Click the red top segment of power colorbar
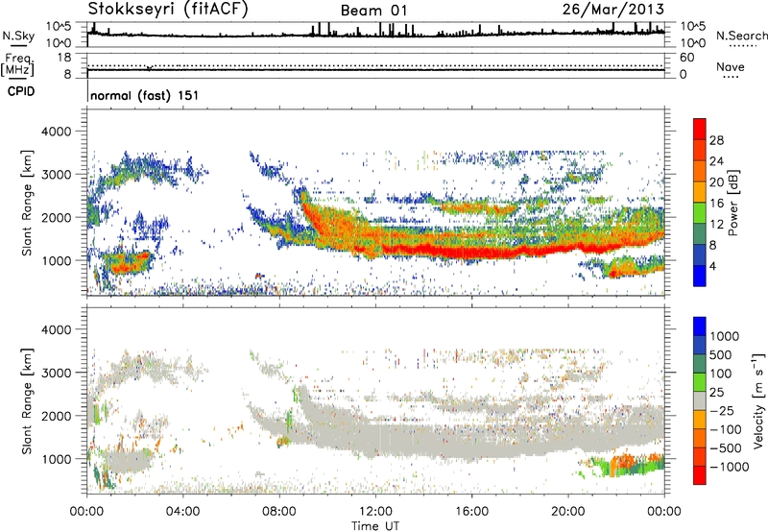Image resolution: width=768 pixels, height=532 pixels. coord(700,130)
